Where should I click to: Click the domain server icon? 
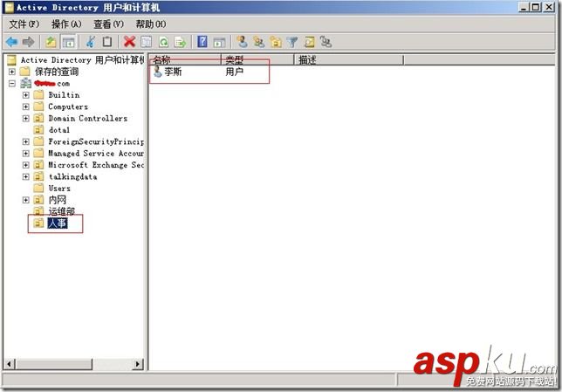[x=26, y=83]
